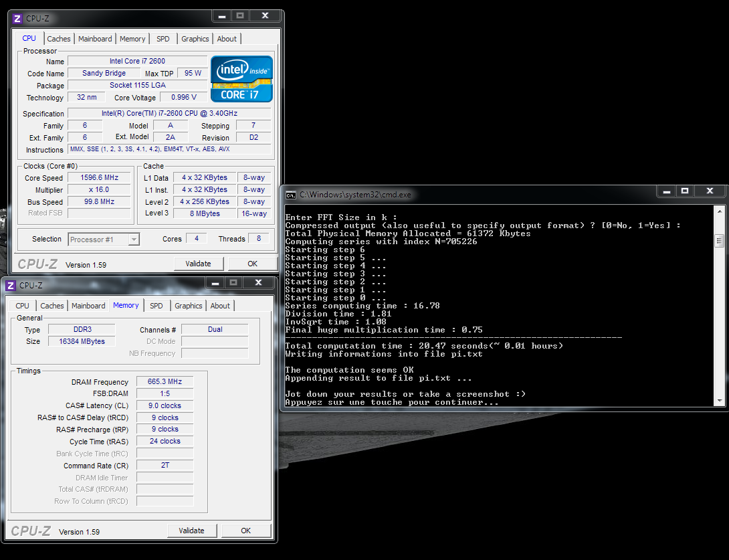Click the memory Type value 'DDR3'
This screenshot has height=560, width=729.
[x=82, y=329]
